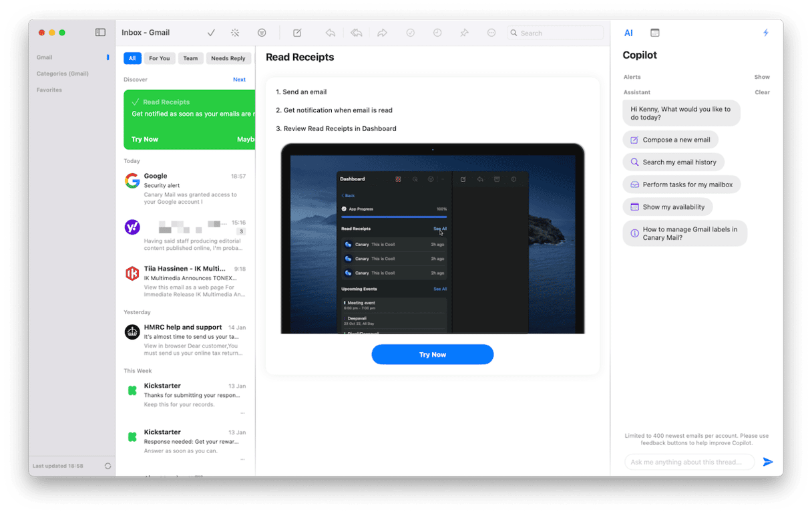The width and height of the screenshot is (812, 514).
Task: Click the refresh icon beside Last updated
Action: pos(108,466)
